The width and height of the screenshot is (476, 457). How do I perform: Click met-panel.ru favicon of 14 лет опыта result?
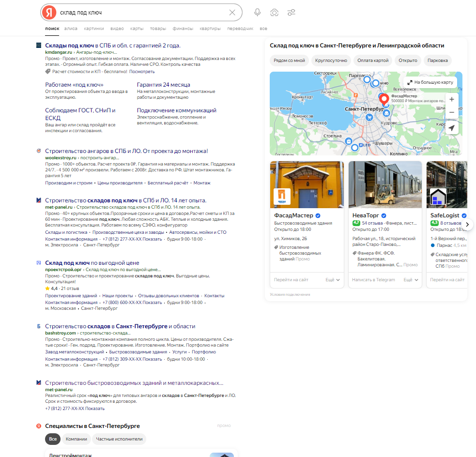tap(39, 200)
